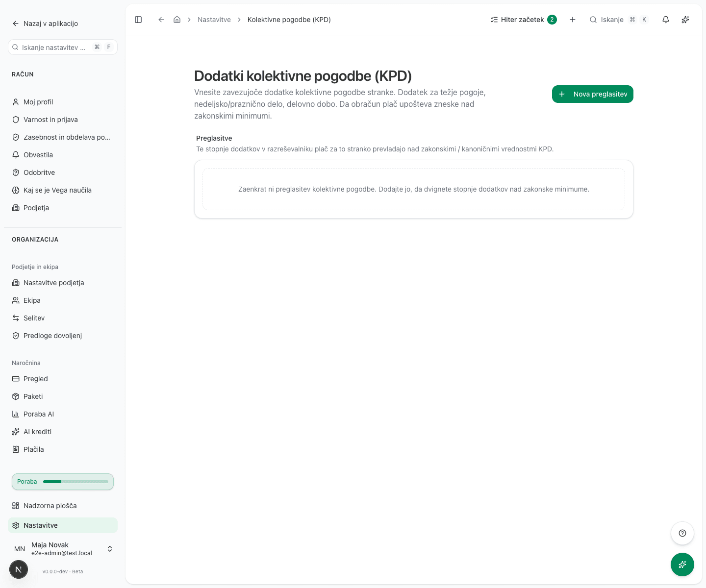This screenshot has height=588, width=706.
Task: Open Poraba AI page
Action: click(63, 414)
